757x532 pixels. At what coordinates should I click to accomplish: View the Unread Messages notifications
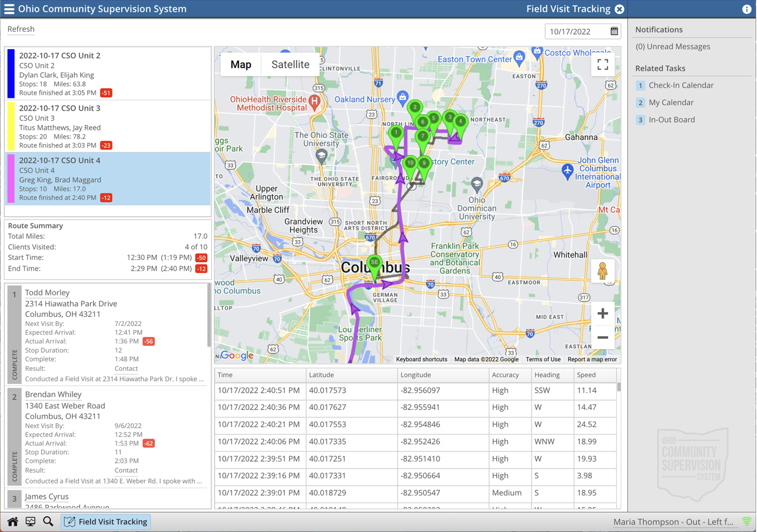(673, 46)
